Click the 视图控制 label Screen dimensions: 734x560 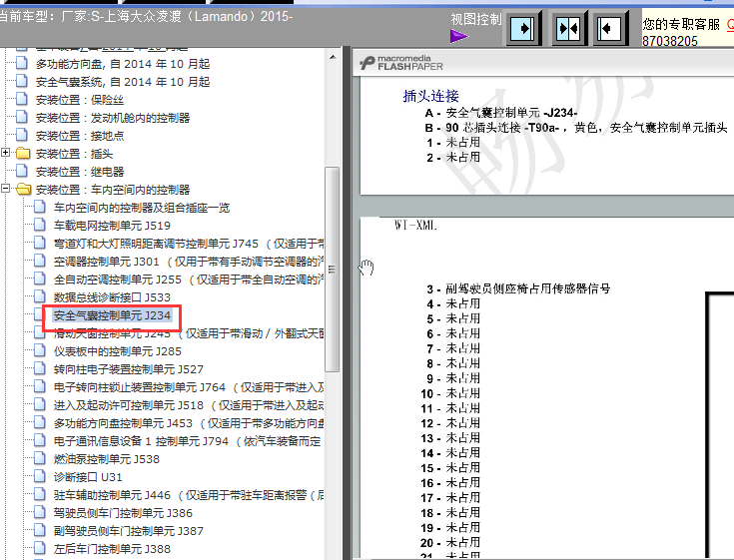click(475, 19)
